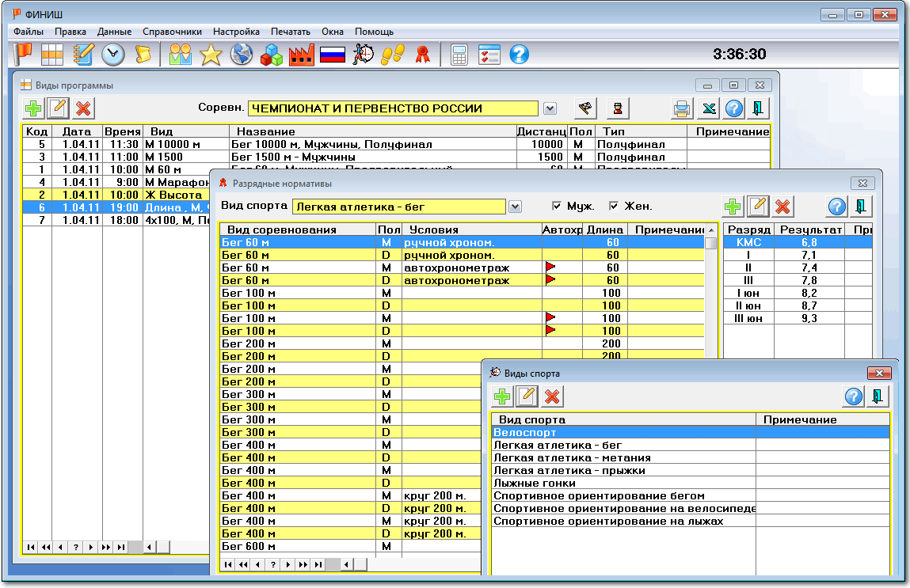The image size is (910, 588).
Task: Click the footprints icon in toolbar
Action: click(x=392, y=54)
